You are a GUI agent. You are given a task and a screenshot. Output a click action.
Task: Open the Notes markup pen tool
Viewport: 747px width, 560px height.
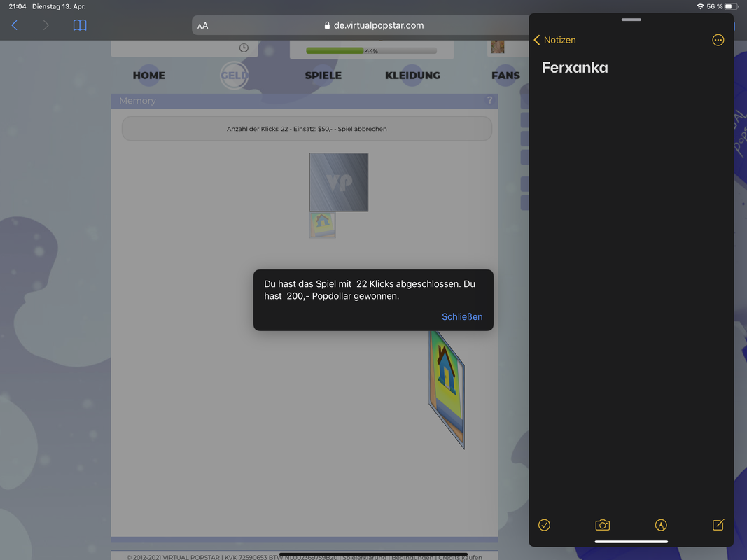[661, 525]
